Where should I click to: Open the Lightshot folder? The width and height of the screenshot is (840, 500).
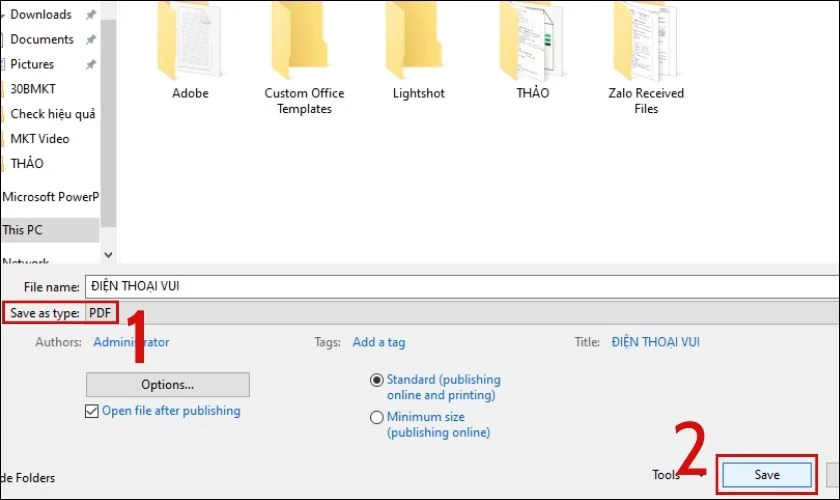tap(418, 51)
